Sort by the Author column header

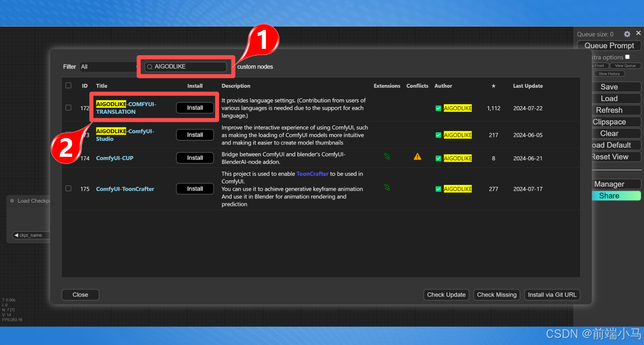point(443,86)
